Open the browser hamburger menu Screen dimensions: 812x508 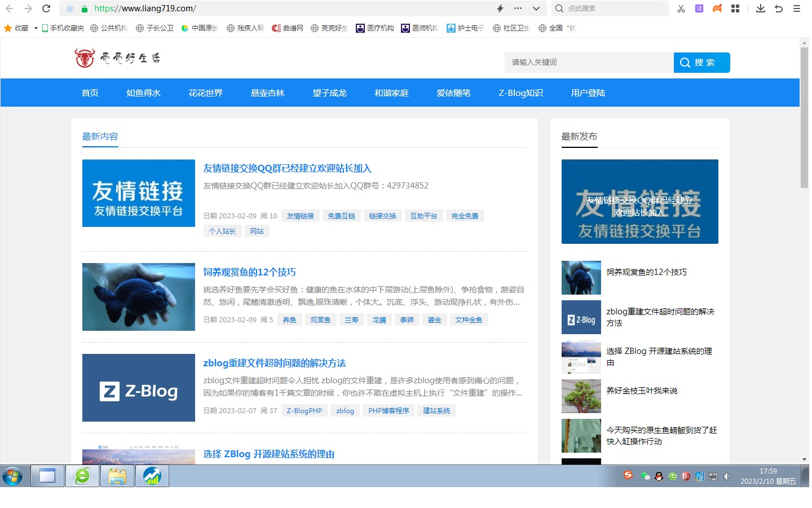(797, 8)
